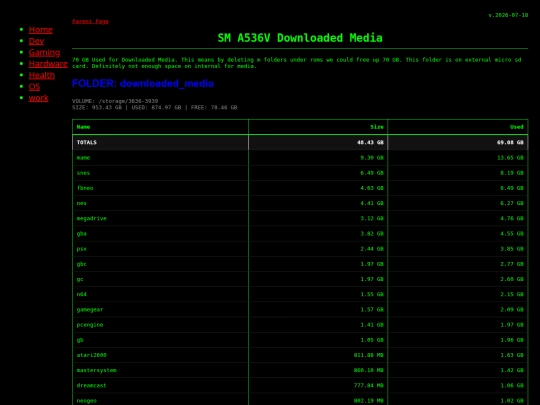
Task: Click the Size value in dreamcast row
Action: 368,385
